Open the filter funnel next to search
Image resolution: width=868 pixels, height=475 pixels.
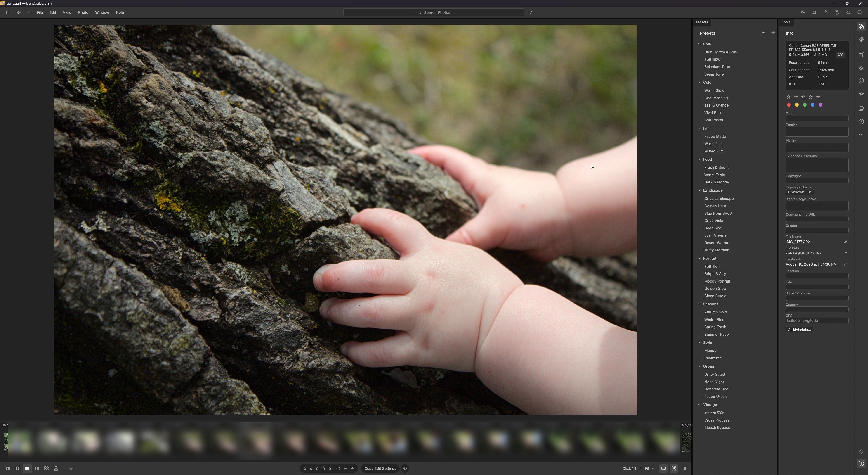tap(530, 12)
